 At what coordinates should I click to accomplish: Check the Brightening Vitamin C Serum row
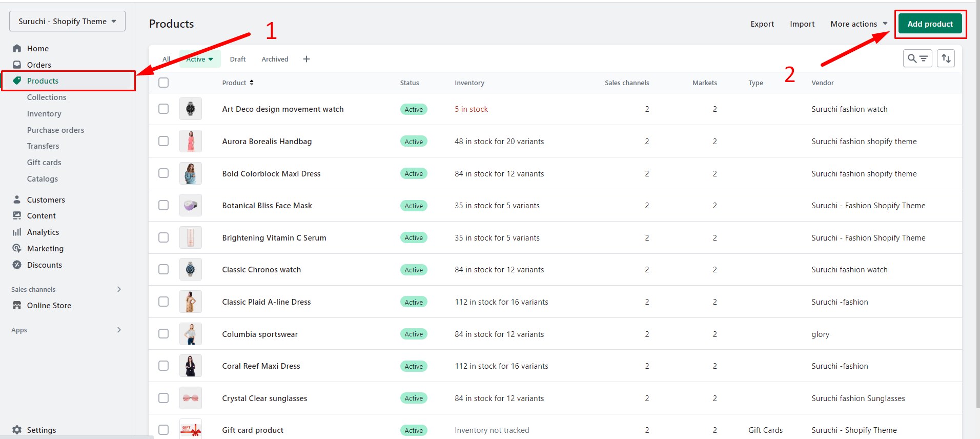coord(164,237)
